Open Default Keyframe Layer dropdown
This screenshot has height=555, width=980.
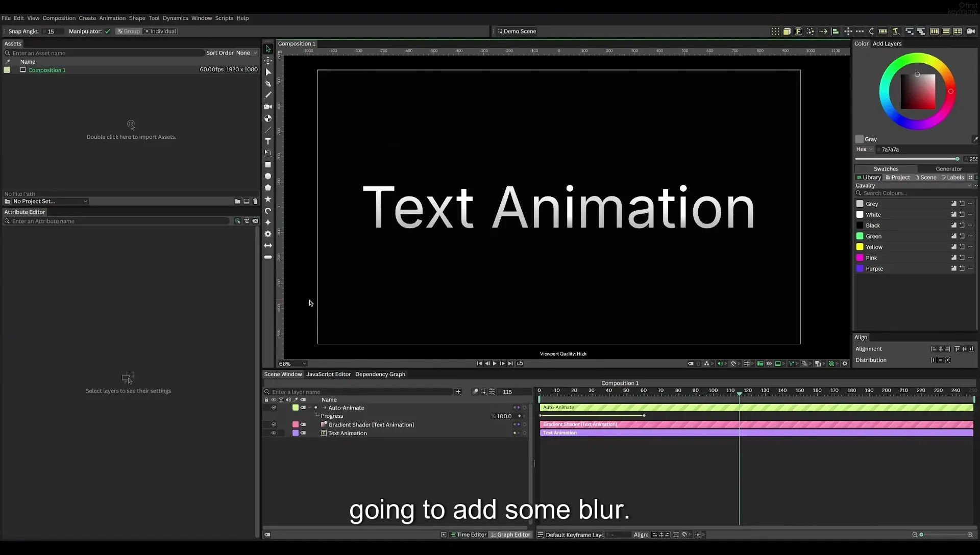[575, 535]
